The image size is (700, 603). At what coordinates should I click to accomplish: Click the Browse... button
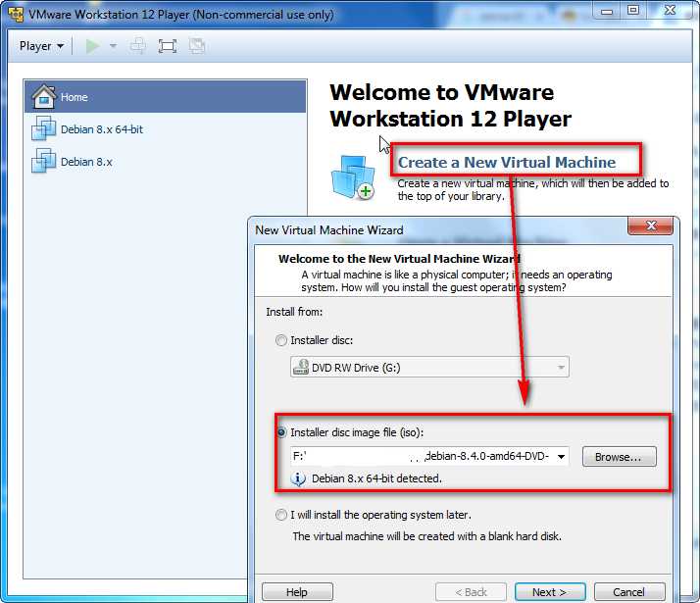click(620, 457)
